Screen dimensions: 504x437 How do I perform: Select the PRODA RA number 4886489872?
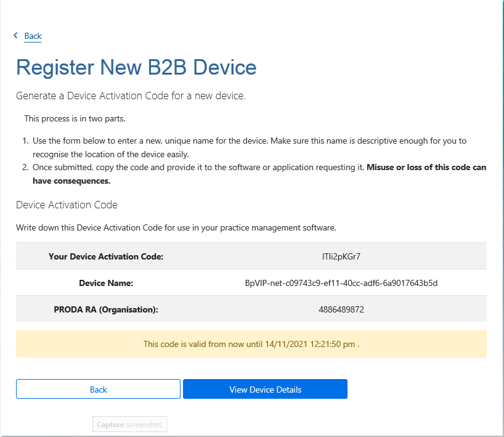click(341, 309)
